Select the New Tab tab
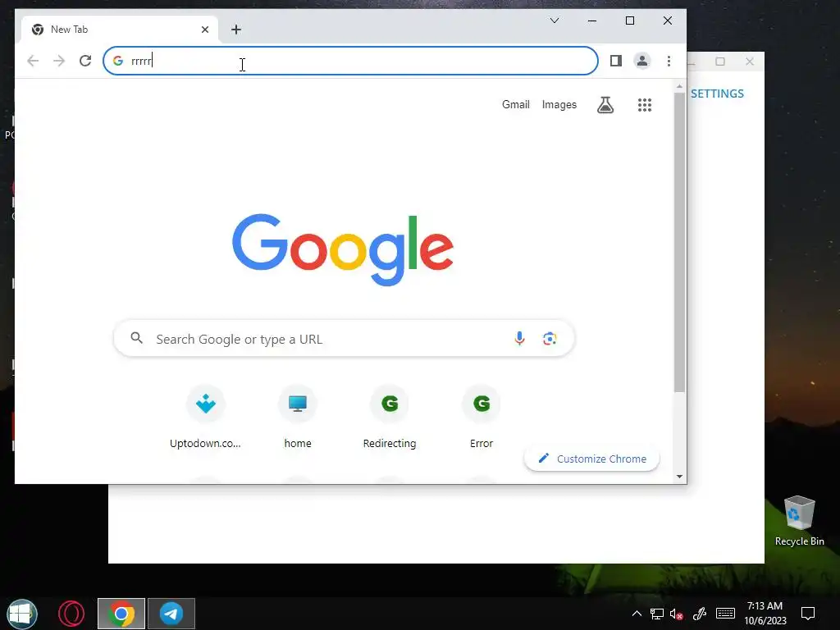840x630 pixels. pyautogui.click(x=119, y=30)
